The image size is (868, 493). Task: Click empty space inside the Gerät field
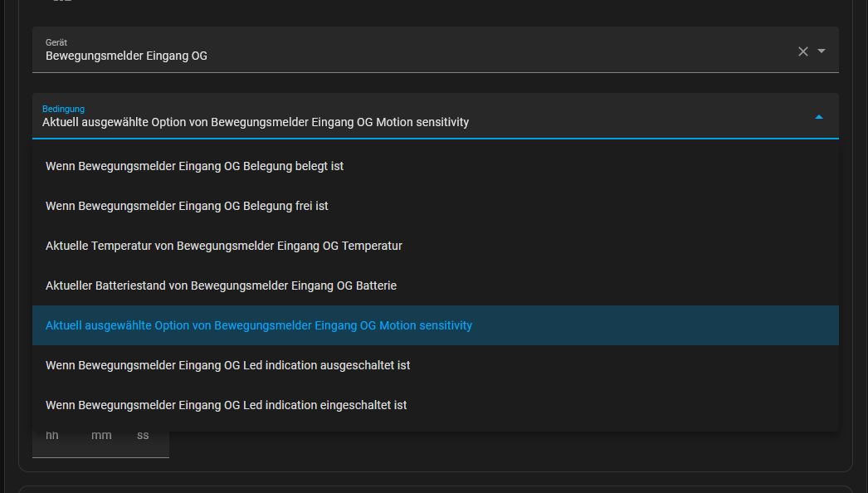point(498,51)
